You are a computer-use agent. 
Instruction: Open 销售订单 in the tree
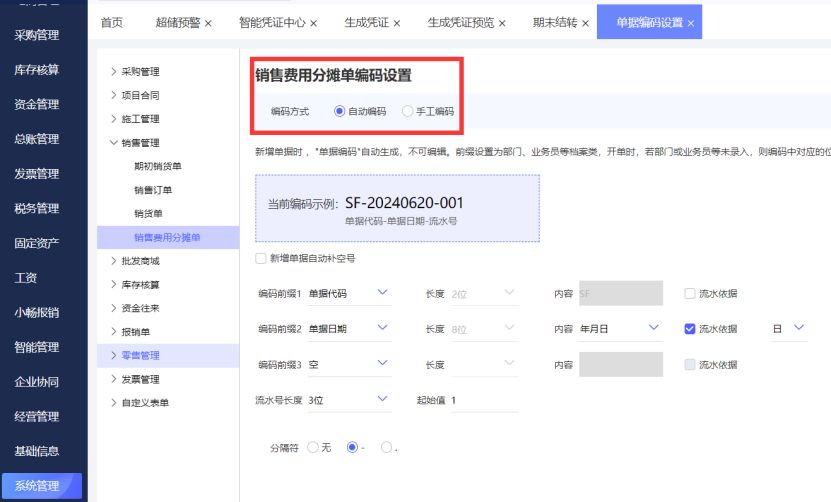click(153, 190)
